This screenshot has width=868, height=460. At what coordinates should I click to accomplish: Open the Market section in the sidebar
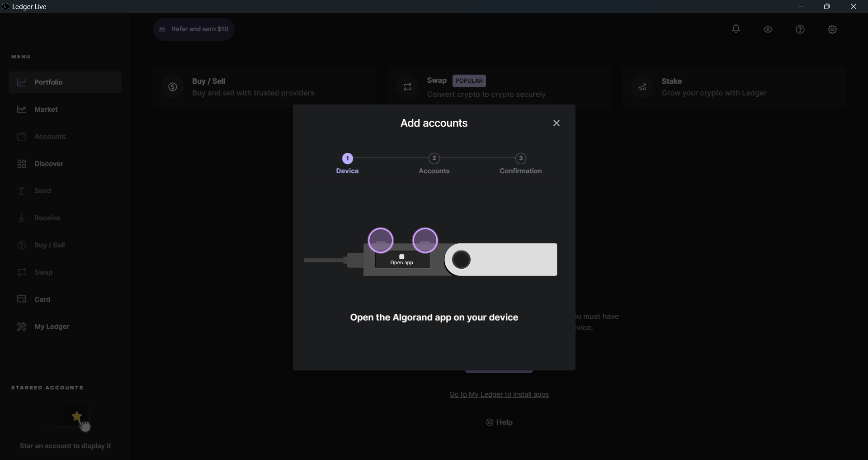(x=47, y=109)
